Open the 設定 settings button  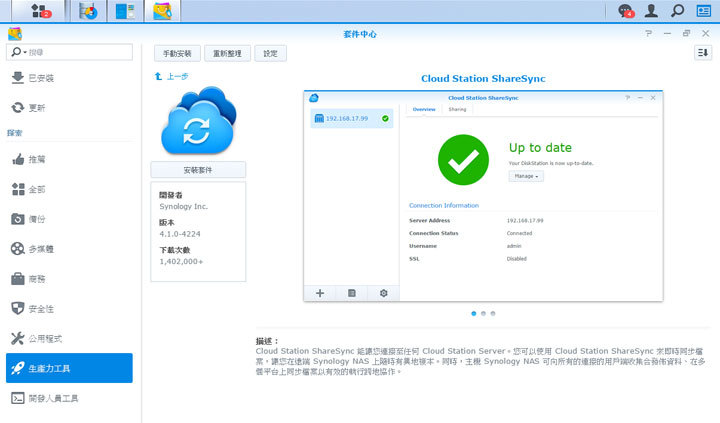click(x=270, y=53)
